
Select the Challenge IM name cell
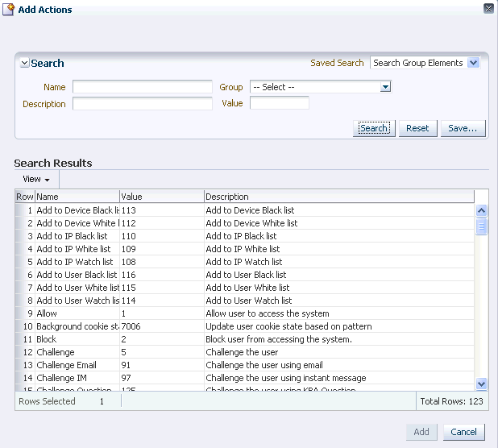[x=77, y=378]
